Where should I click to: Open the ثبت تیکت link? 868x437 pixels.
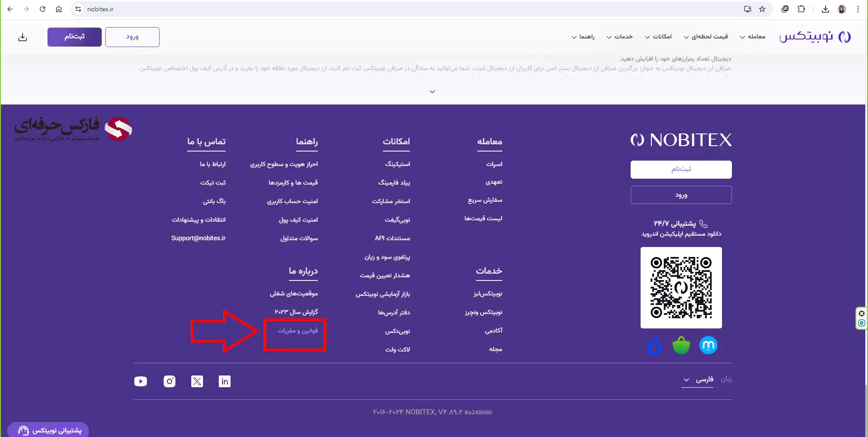213,183
